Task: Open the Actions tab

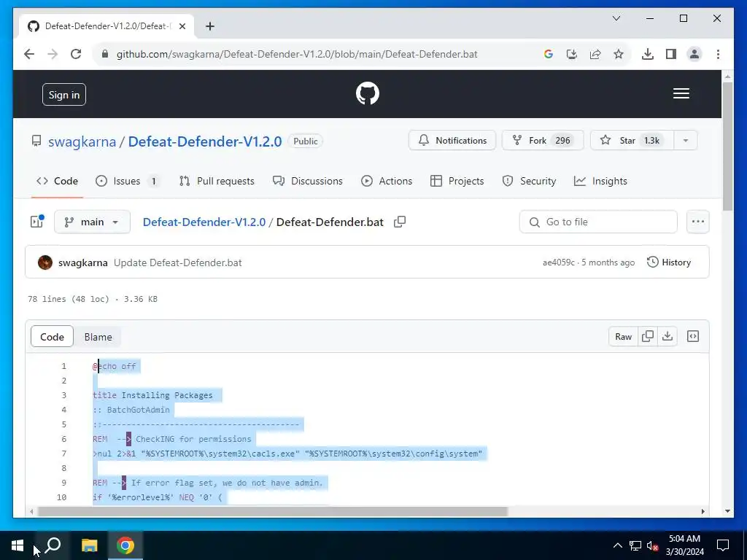Action: point(387,181)
